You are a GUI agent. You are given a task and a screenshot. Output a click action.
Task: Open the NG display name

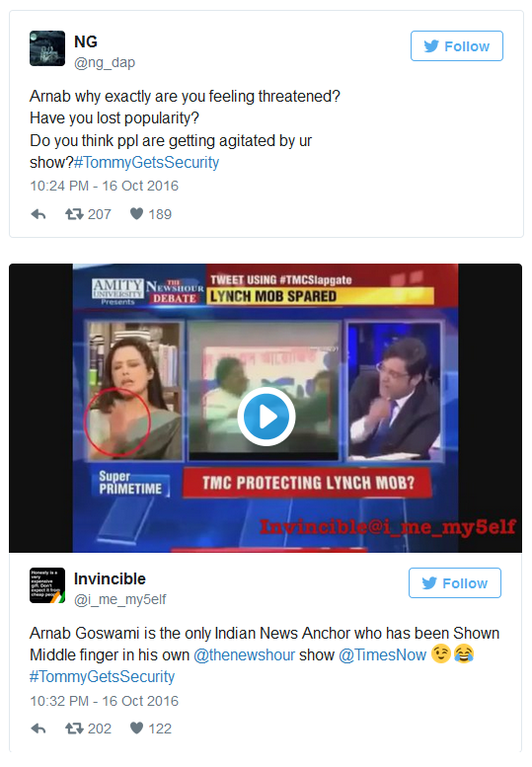tap(86, 41)
